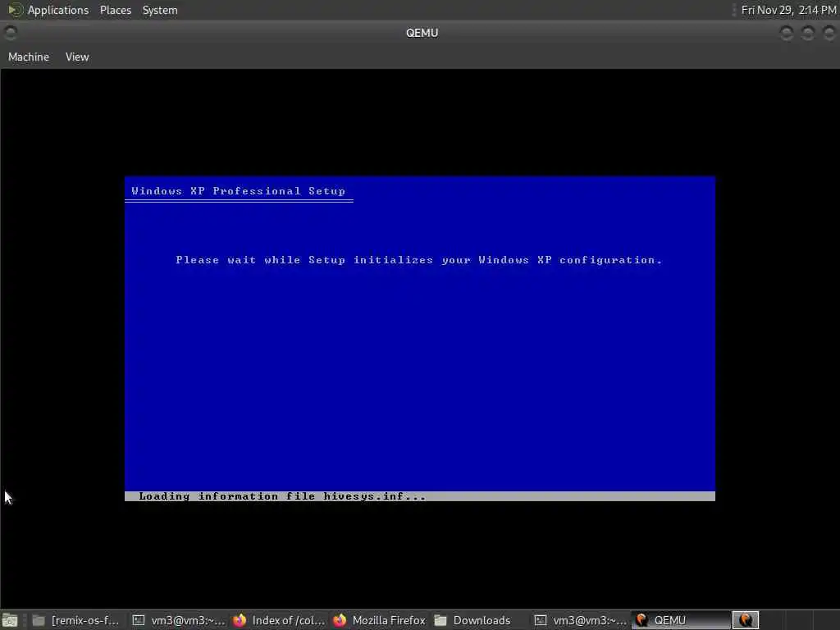The width and height of the screenshot is (840, 630).
Task: Switch to the second vm3@vm3 terminal next to QEMU
Action: (x=581, y=620)
